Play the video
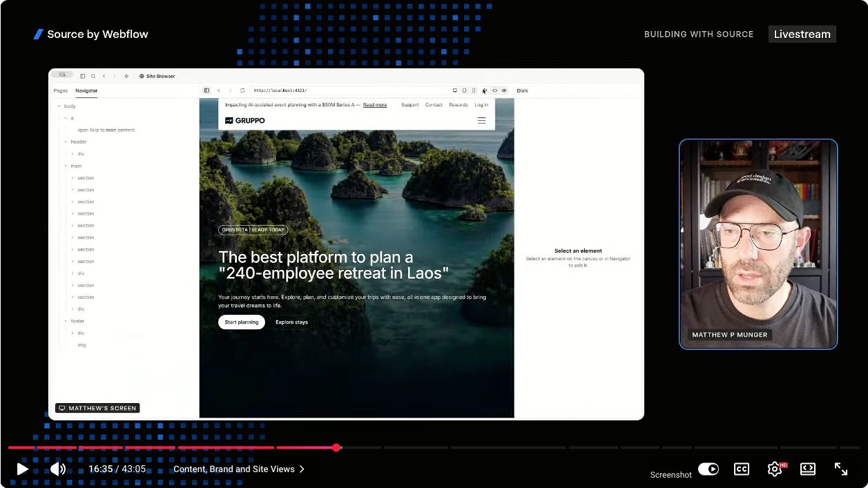The width and height of the screenshot is (868, 488). tap(22, 469)
